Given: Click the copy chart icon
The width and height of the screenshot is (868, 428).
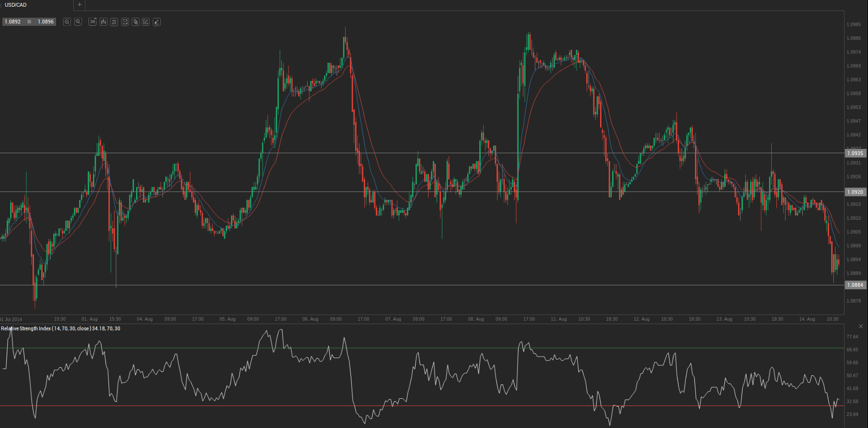Looking at the screenshot, I should pos(136,22).
